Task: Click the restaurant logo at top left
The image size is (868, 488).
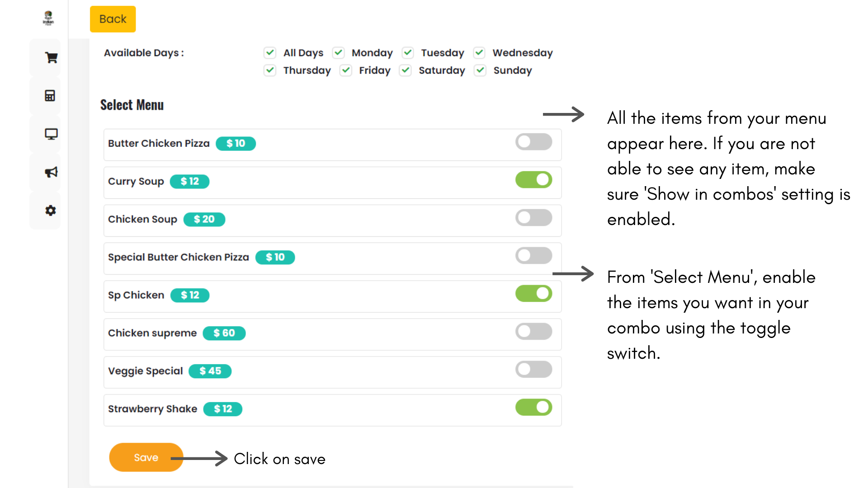Action: tap(48, 18)
